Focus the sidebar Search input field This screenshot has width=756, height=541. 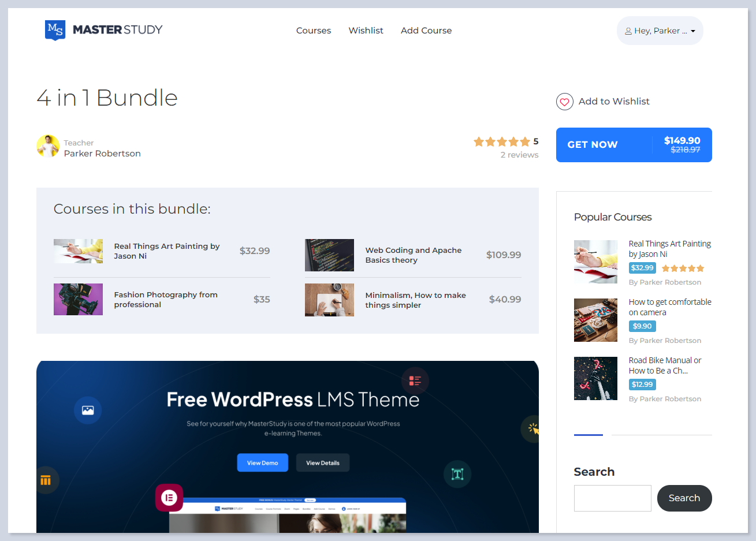pos(612,498)
